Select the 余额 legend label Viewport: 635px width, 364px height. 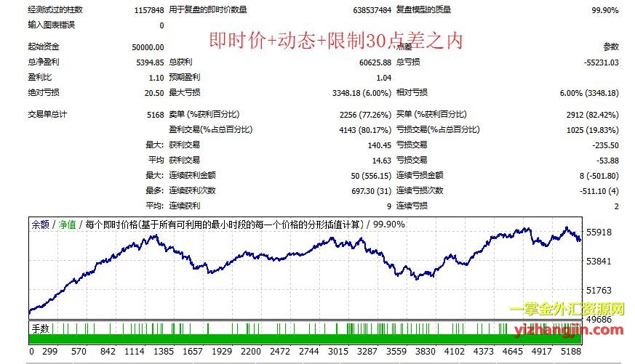tap(40, 225)
